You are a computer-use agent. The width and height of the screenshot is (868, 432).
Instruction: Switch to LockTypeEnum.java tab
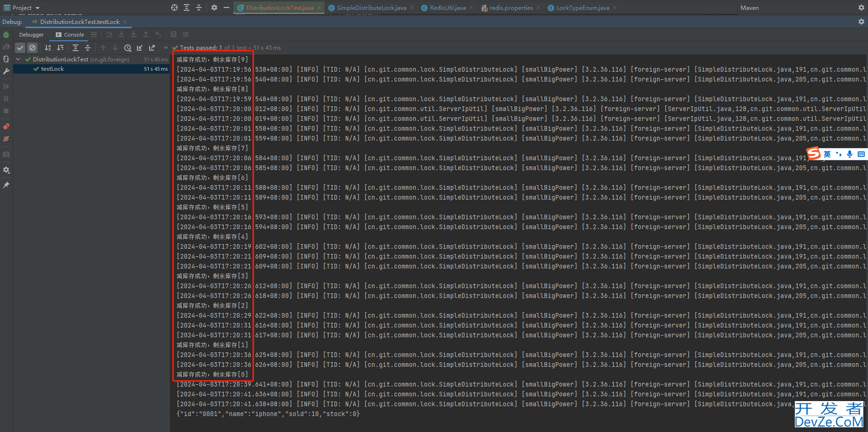click(x=583, y=8)
